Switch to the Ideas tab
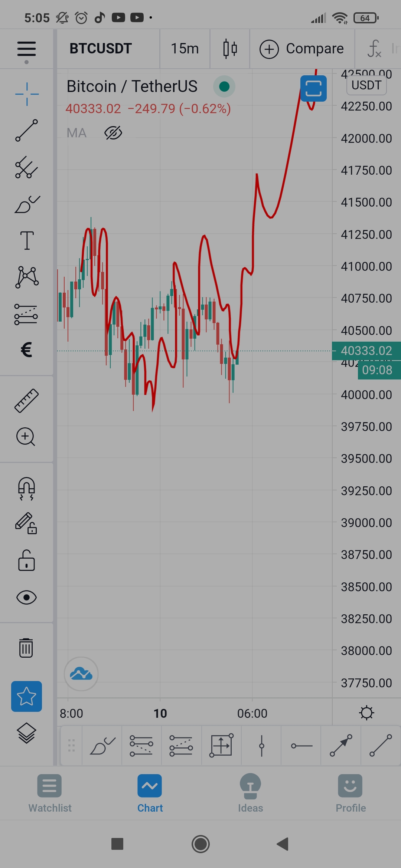 click(x=250, y=793)
